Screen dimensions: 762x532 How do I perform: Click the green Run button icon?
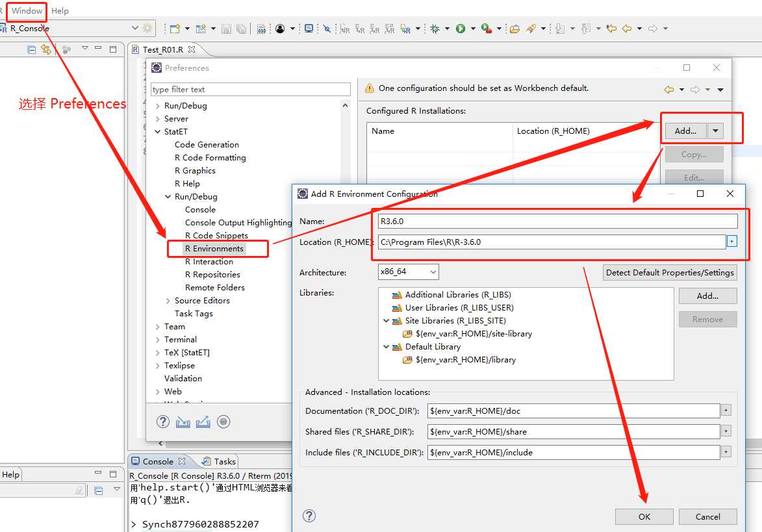pyautogui.click(x=460, y=29)
